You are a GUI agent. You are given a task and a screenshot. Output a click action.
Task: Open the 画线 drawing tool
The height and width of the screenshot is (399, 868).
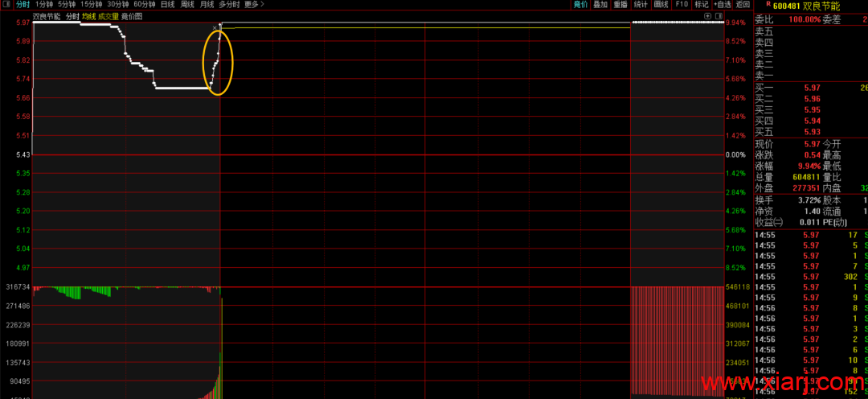661,5
